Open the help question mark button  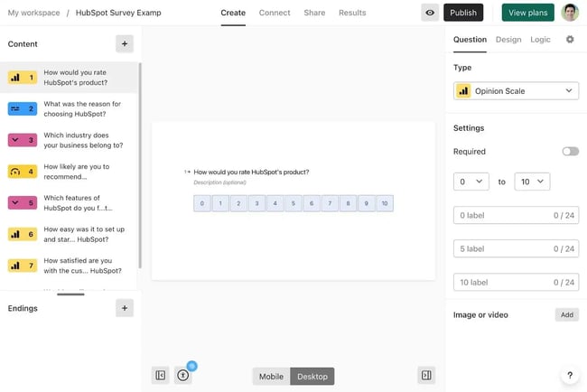pos(570,375)
